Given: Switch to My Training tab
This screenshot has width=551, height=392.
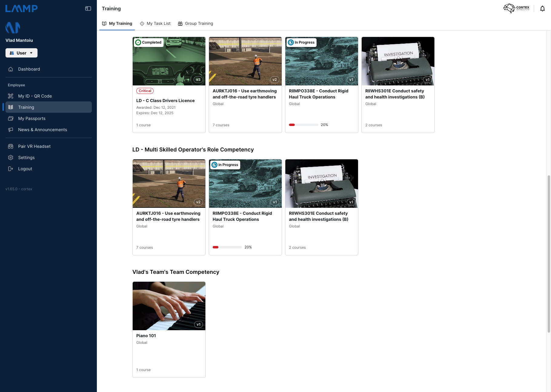Looking at the screenshot, I should point(117,24).
